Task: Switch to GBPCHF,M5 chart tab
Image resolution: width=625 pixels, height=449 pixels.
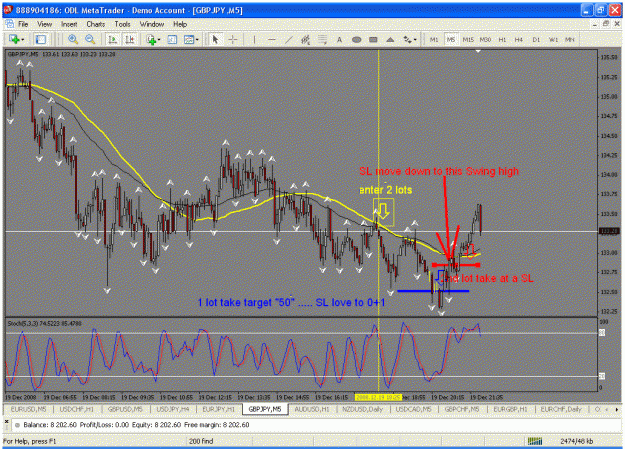Action: [462, 409]
